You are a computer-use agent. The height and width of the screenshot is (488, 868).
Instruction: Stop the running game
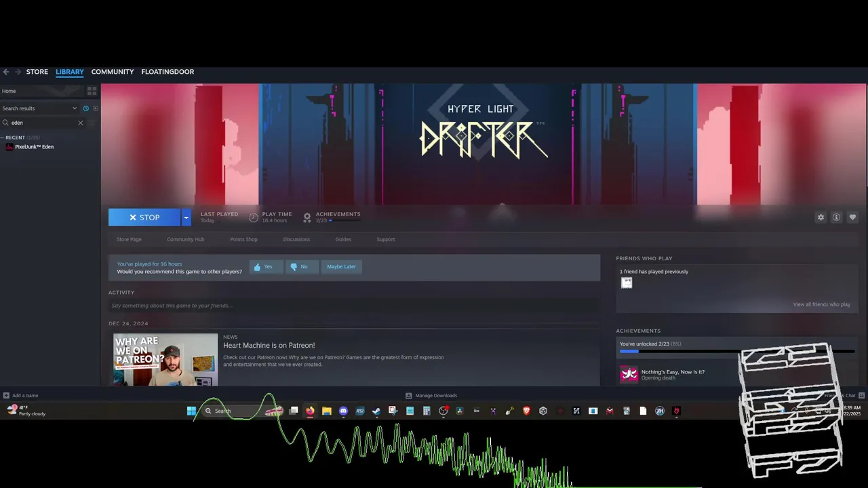click(144, 218)
